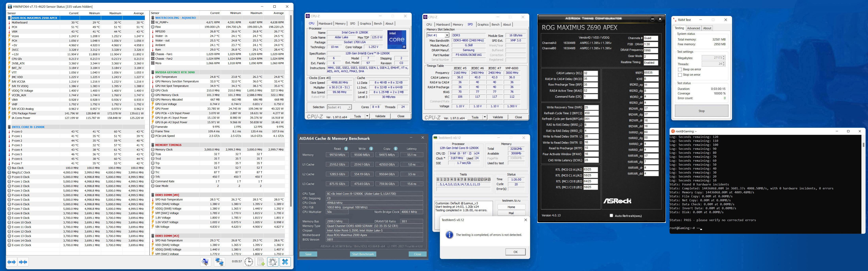Collapse ASUS ROG MAXIMUS Z690 APEX group

(9, 18)
